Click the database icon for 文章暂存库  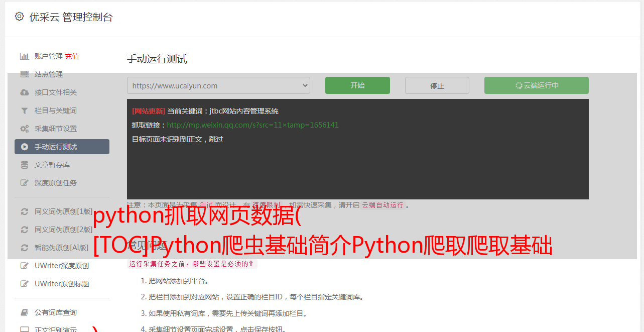tap(24, 165)
